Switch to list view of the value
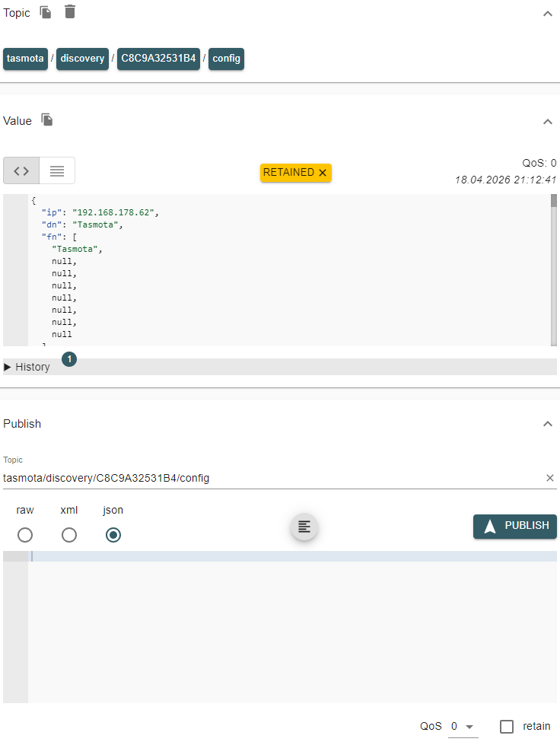560x745 pixels. [56, 170]
